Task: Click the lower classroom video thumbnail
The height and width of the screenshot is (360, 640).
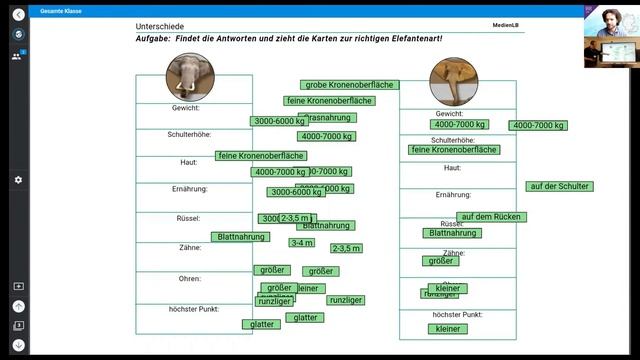Action: tap(612, 52)
